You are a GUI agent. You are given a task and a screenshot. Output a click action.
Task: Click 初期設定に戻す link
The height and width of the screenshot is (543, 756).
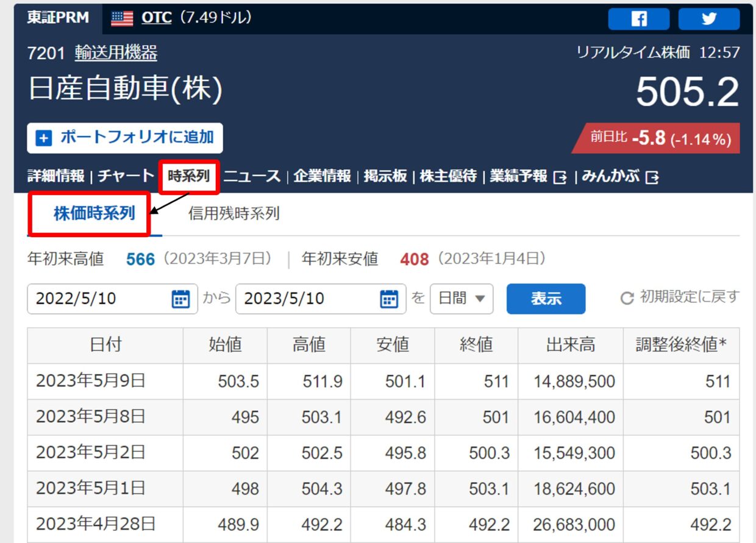click(690, 297)
